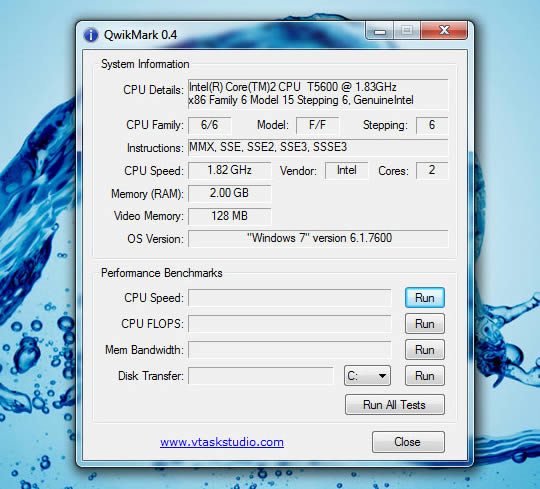Click the QwikMark 0.4 title text

click(141, 35)
